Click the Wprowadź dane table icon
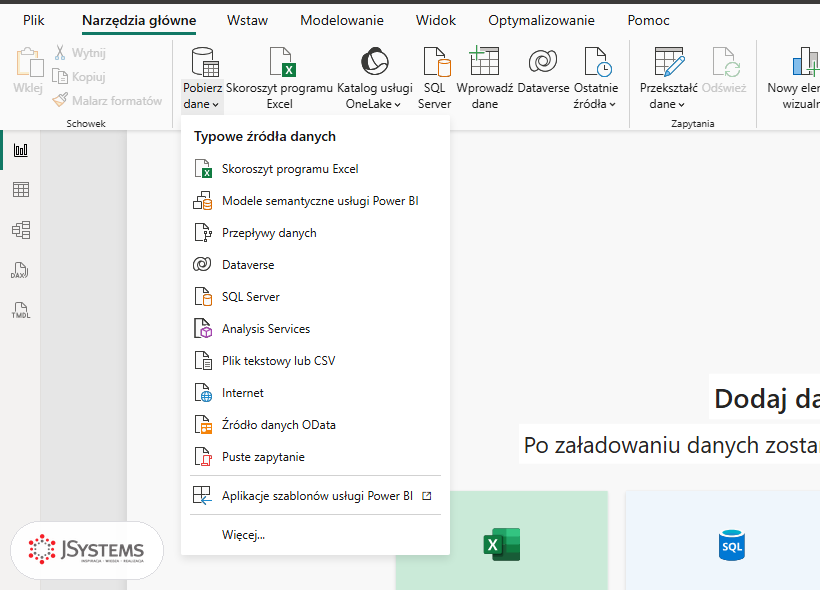820x590 pixels. [x=484, y=61]
